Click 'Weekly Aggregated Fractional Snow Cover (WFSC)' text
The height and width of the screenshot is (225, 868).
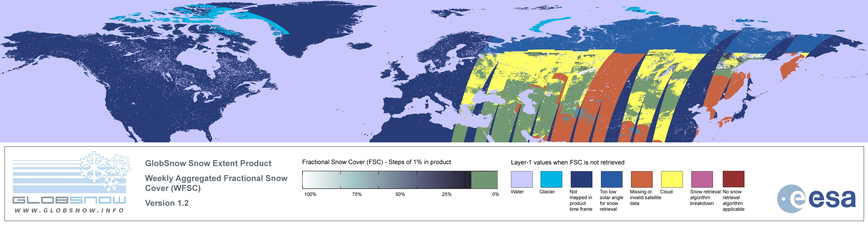pyautogui.click(x=216, y=183)
